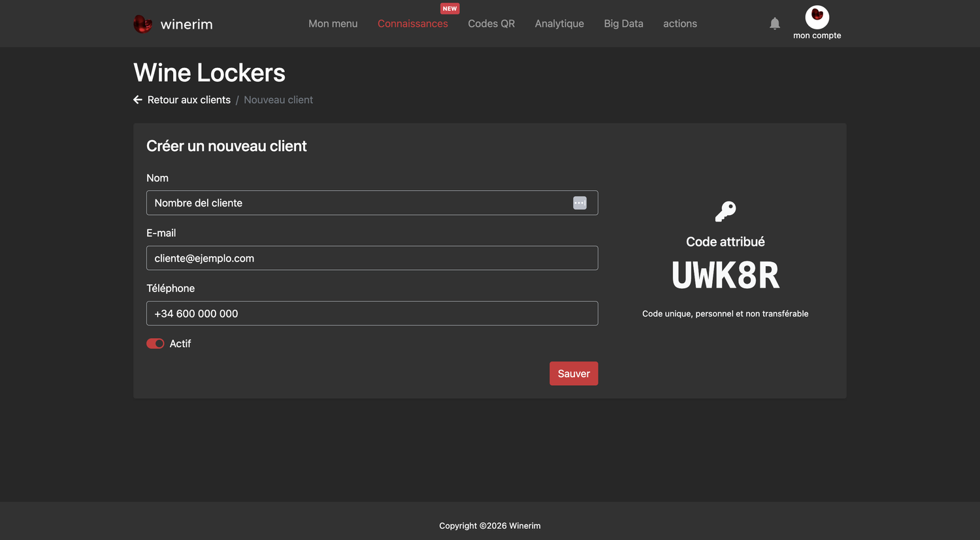Open the actions menu
This screenshot has height=540, width=980.
(x=680, y=24)
